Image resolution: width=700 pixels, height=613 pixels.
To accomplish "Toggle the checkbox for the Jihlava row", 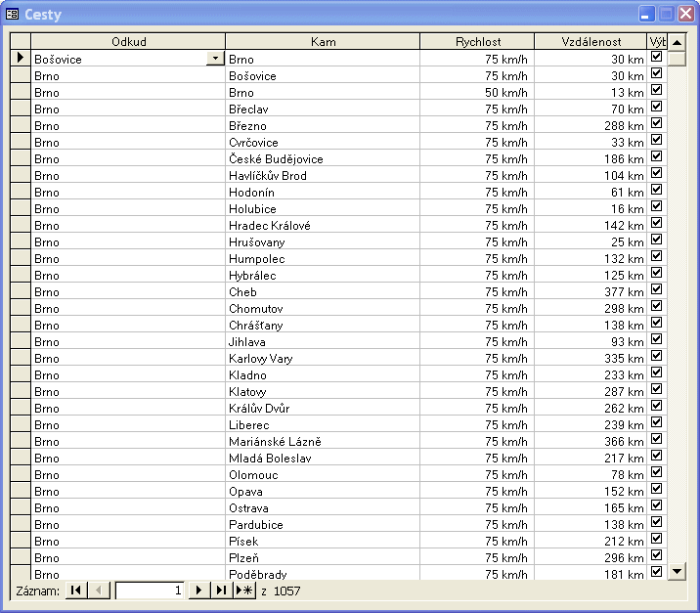I will 657,340.
